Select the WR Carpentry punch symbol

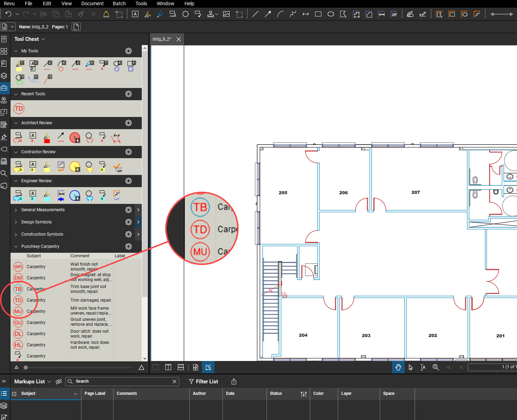click(18, 267)
